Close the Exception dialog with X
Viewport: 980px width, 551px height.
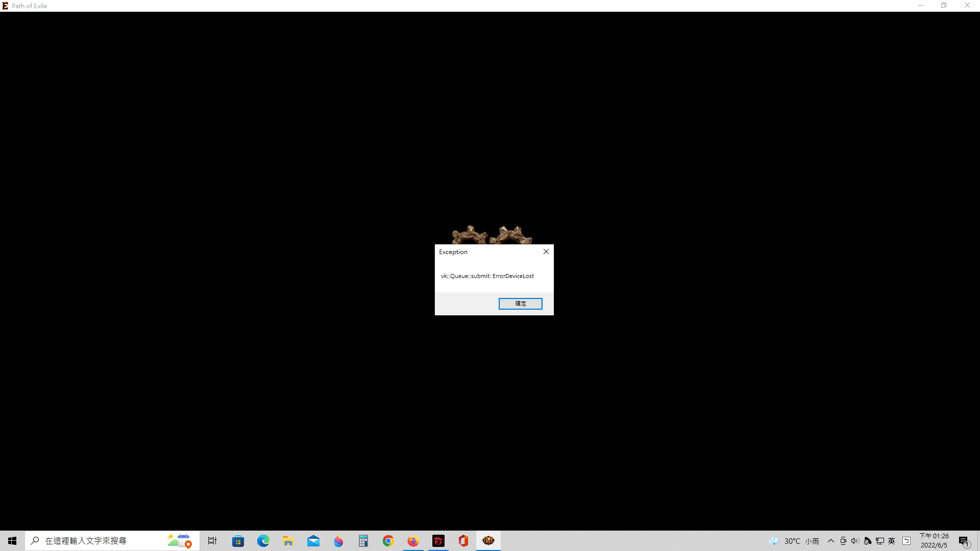546,252
